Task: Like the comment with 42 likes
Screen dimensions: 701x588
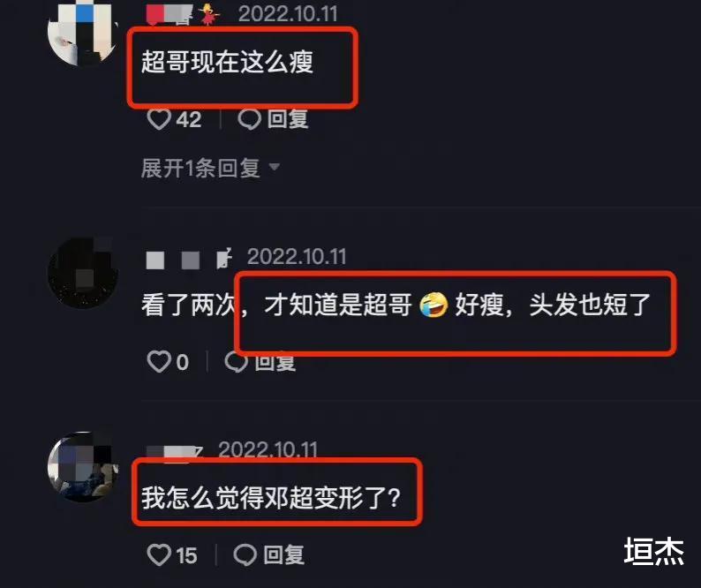Action: (x=159, y=119)
